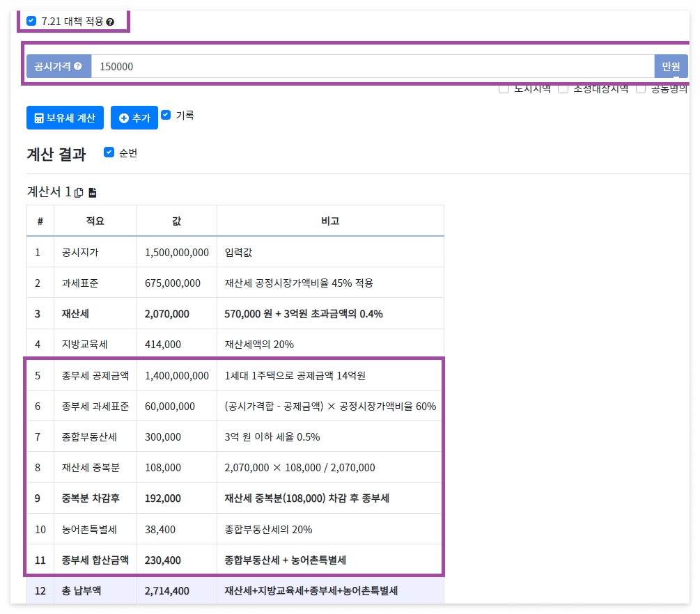The width and height of the screenshot is (700, 614).
Task: Select the 종부세 공제금액 row label
Action: pos(95,376)
